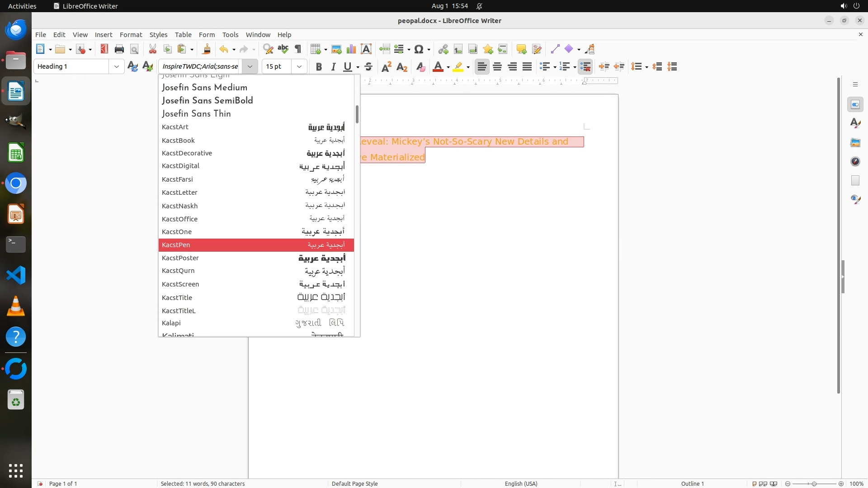Image resolution: width=868 pixels, height=488 pixels.
Task: Open the Format menu
Action: click(131, 35)
